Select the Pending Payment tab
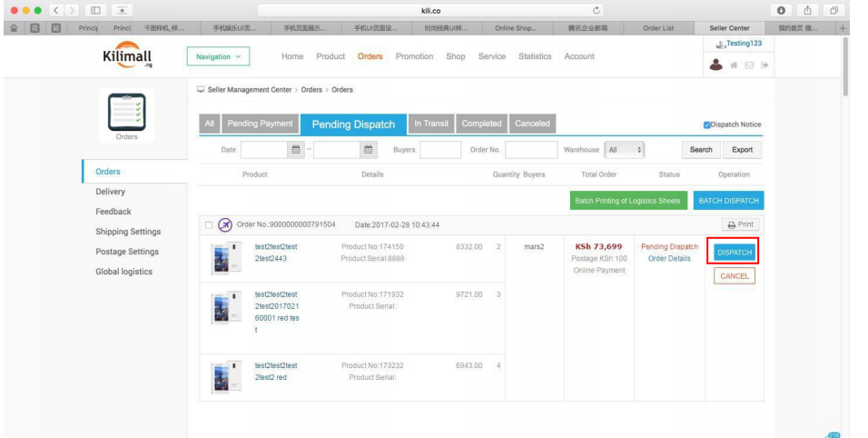 261,124
